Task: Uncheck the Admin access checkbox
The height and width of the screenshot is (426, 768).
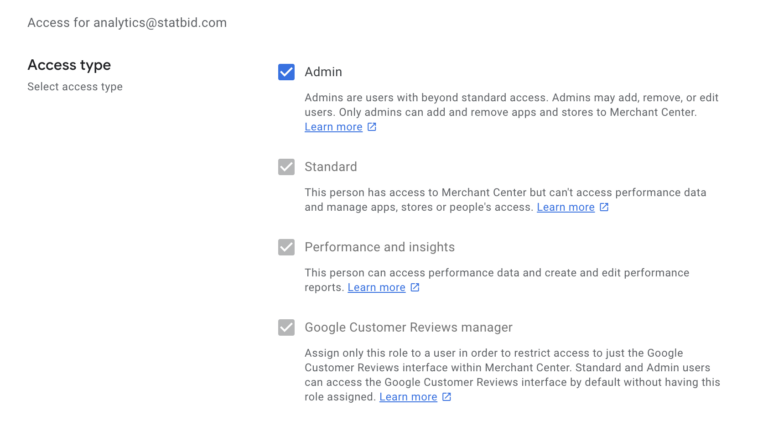Action: (x=286, y=72)
